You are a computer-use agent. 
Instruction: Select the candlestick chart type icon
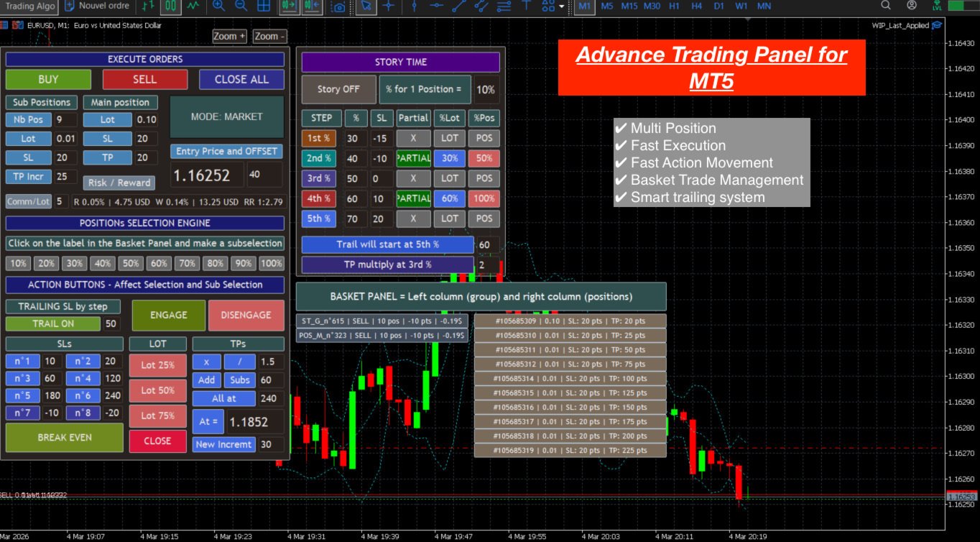pyautogui.click(x=170, y=6)
